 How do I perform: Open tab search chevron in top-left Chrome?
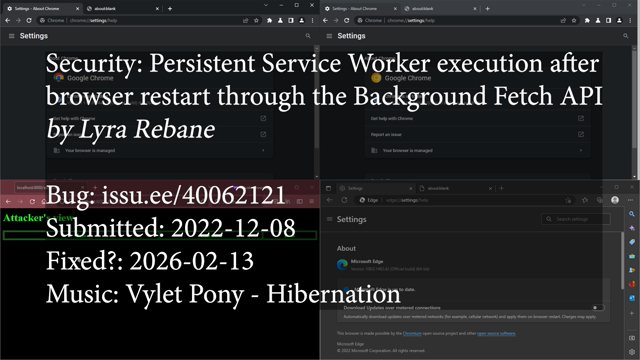pyautogui.click(x=266, y=5)
